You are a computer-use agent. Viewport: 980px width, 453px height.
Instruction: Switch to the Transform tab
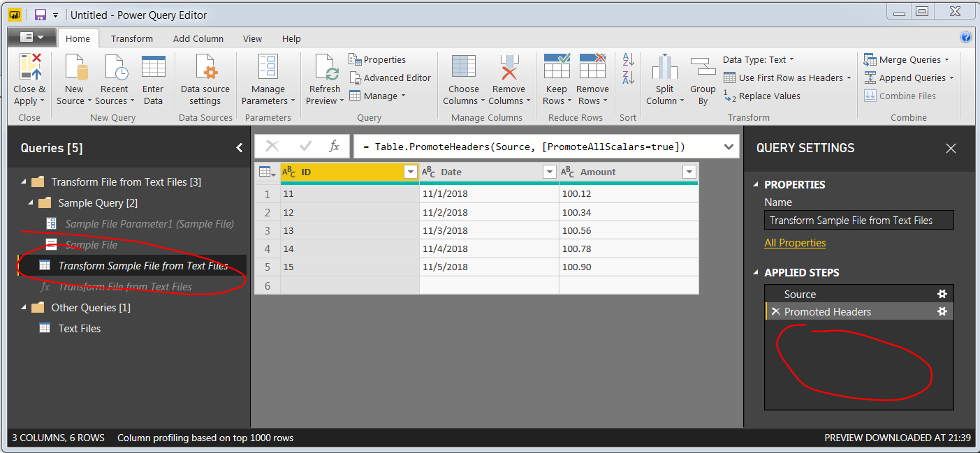[x=132, y=39]
